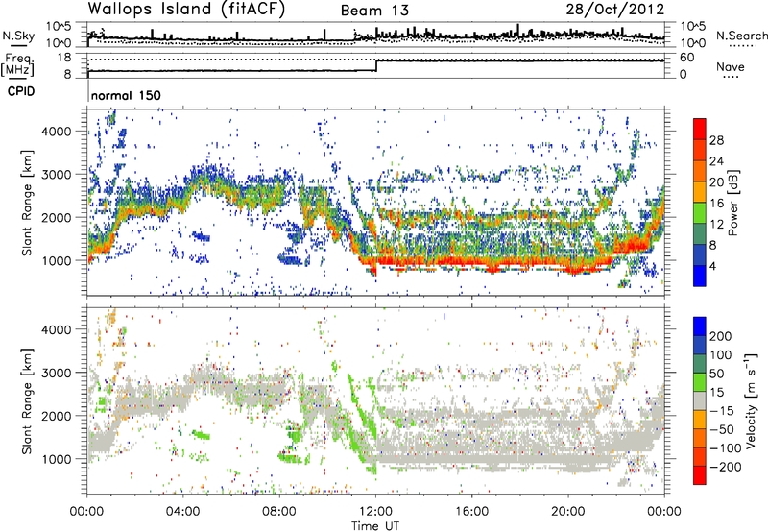Click the 'Wallops Island (fitACF)' title text
The image size is (768, 532).
point(186,10)
